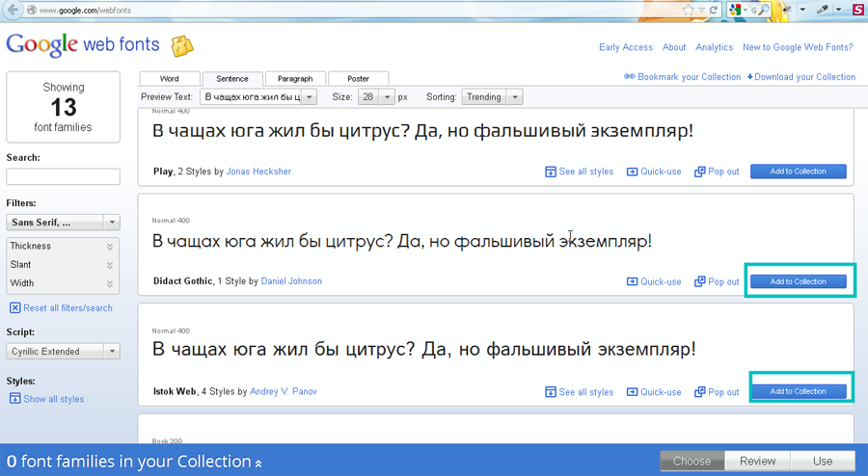Viewport: 868px width, 476px height.
Task: Click the 0 font families in your Collection text
Action: pos(129,462)
